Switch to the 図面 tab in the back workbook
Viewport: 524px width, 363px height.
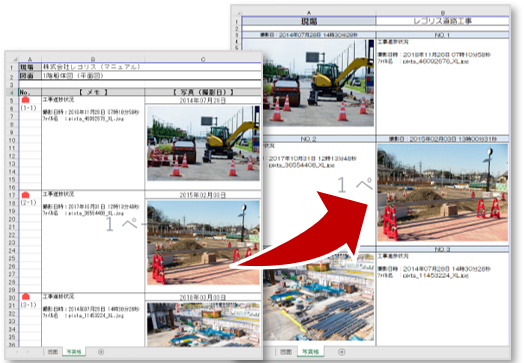pyautogui.click(x=286, y=352)
